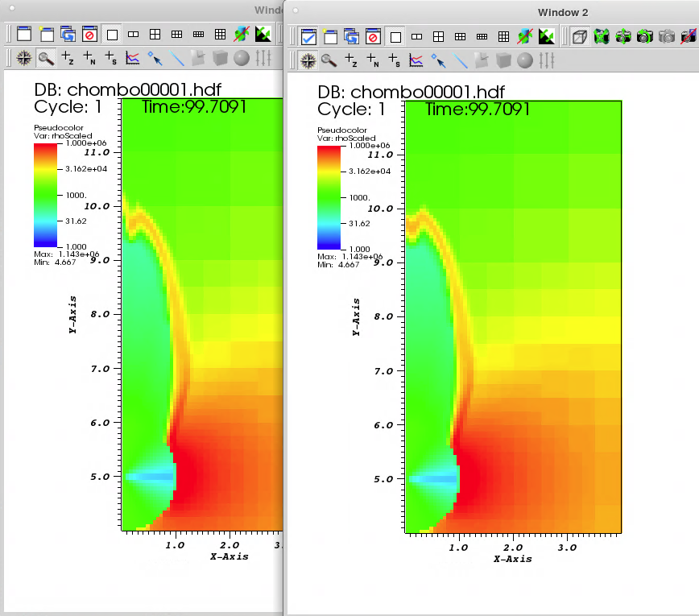Click the delete window icon in left window
Screen dimensions: 699x616
[89, 34]
